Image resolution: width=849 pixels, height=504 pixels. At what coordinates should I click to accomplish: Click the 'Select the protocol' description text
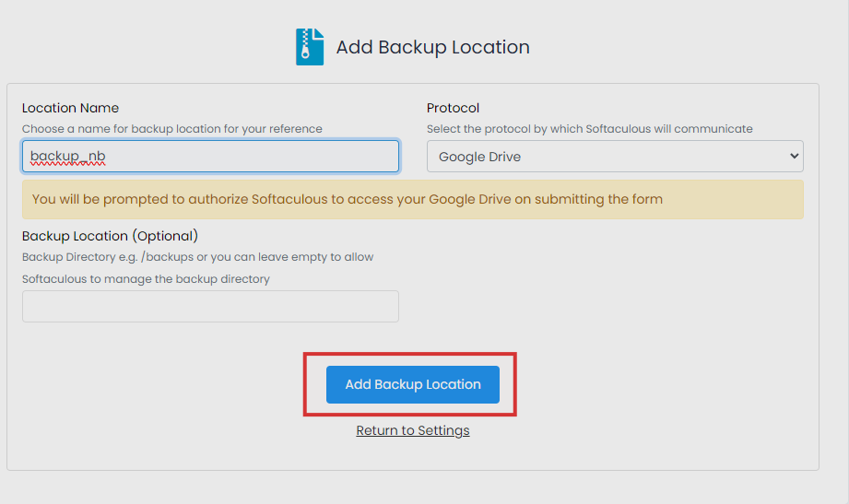tap(590, 129)
